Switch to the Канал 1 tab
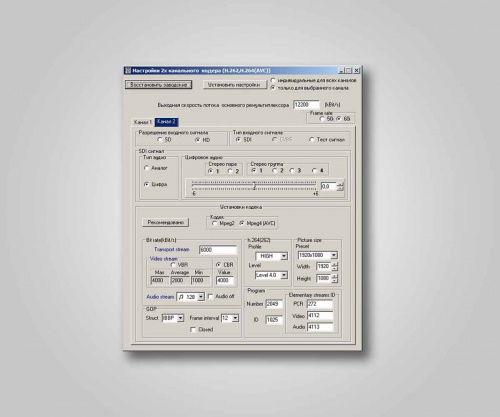The height and width of the screenshot is (417, 500). 143,122
